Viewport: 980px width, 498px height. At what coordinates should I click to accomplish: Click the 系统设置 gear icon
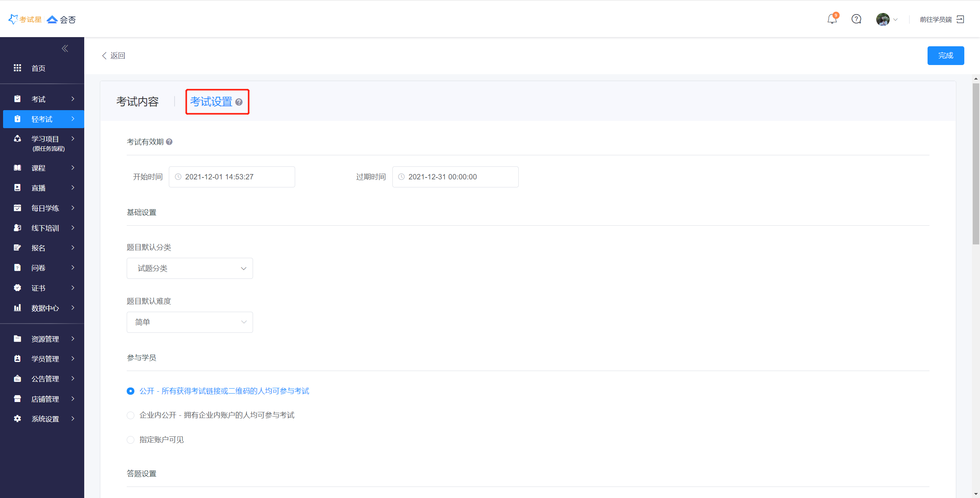18,418
